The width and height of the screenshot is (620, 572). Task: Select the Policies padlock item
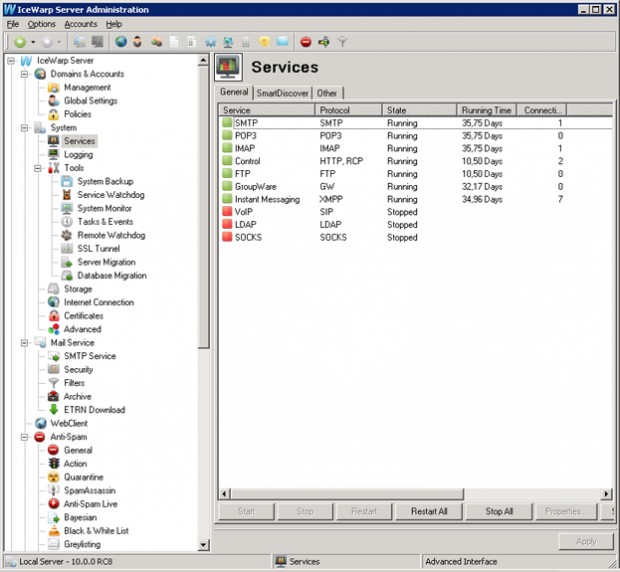click(x=78, y=114)
